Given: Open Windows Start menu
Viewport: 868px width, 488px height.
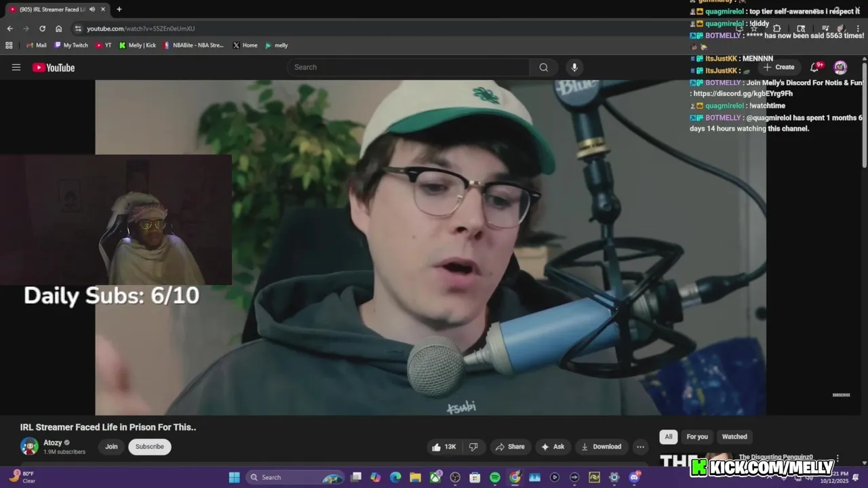Looking at the screenshot, I should [234, 477].
